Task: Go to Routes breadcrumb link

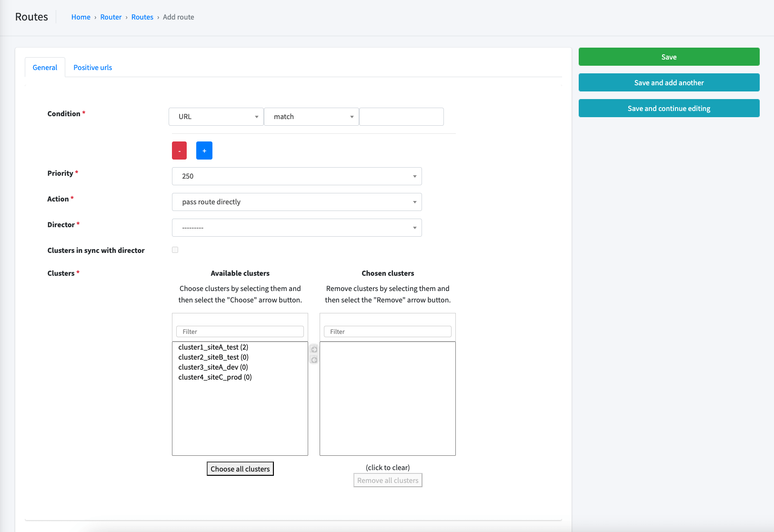Action: (142, 17)
